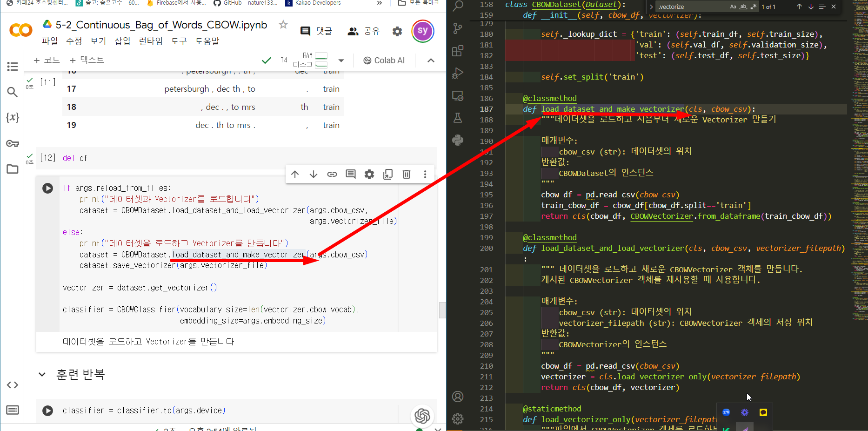Open VS Code Testing flask view
This screenshot has width=868, height=431.
pyautogui.click(x=458, y=118)
